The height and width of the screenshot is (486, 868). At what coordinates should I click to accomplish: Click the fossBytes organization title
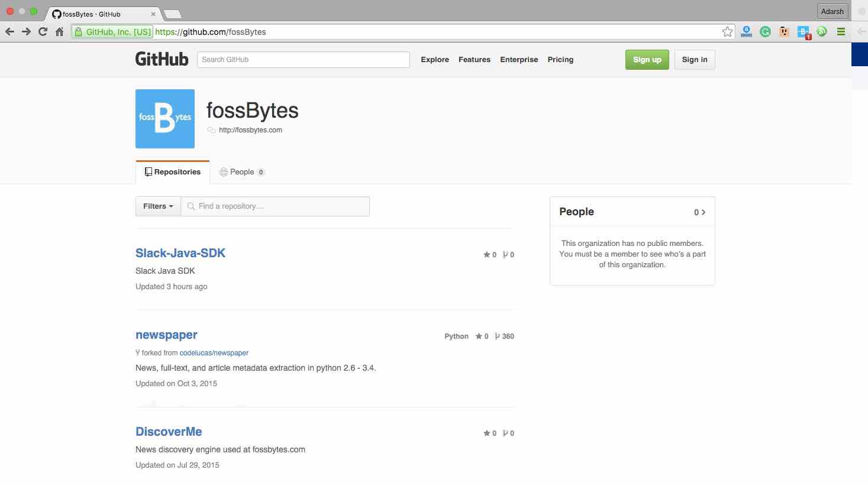pos(253,111)
